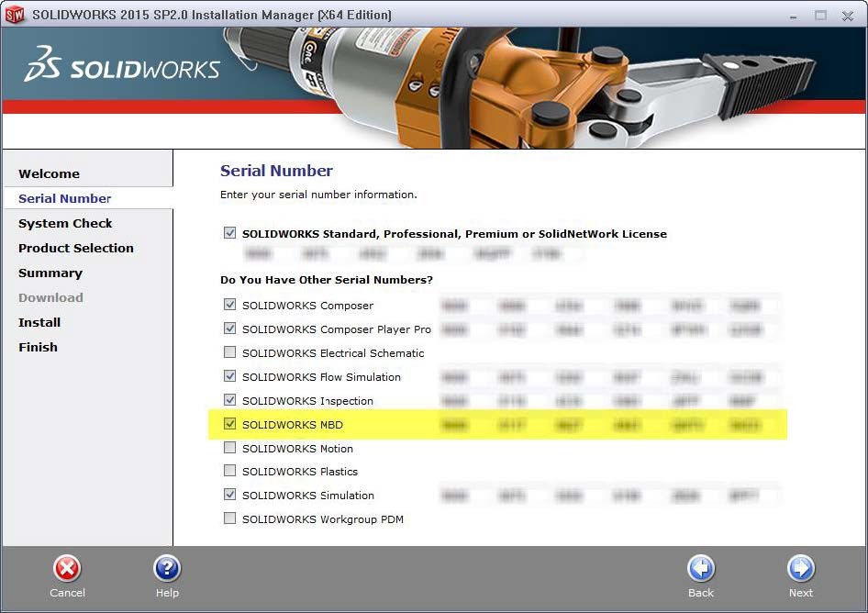
Task: Click the 'SOLIDWORKS MBD' label
Action: [293, 425]
